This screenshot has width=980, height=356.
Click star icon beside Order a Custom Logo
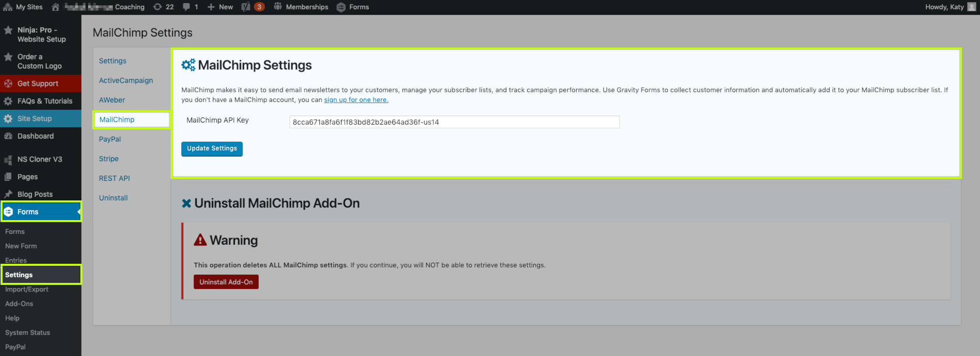pyautogui.click(x=8, y=57)
